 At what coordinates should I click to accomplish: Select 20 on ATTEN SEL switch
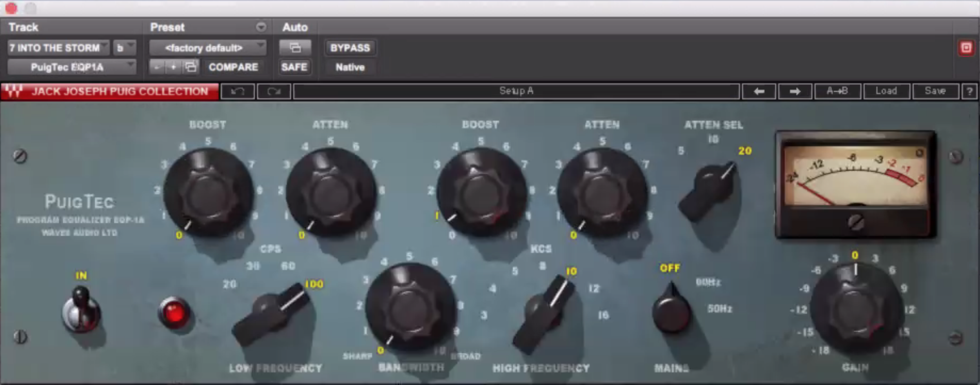click(745, 151)
